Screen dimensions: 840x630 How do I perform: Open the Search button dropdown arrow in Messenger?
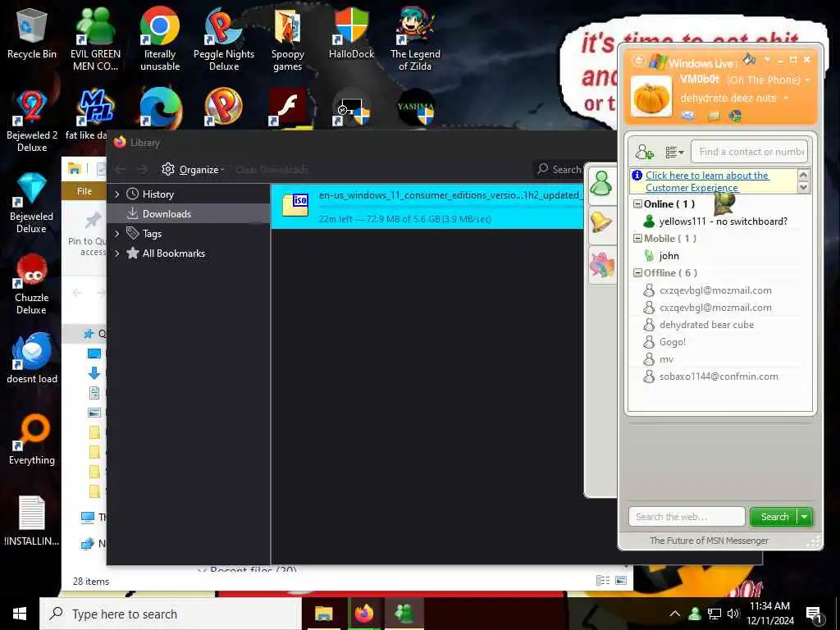pyautogui.click(x=805, y=517)
